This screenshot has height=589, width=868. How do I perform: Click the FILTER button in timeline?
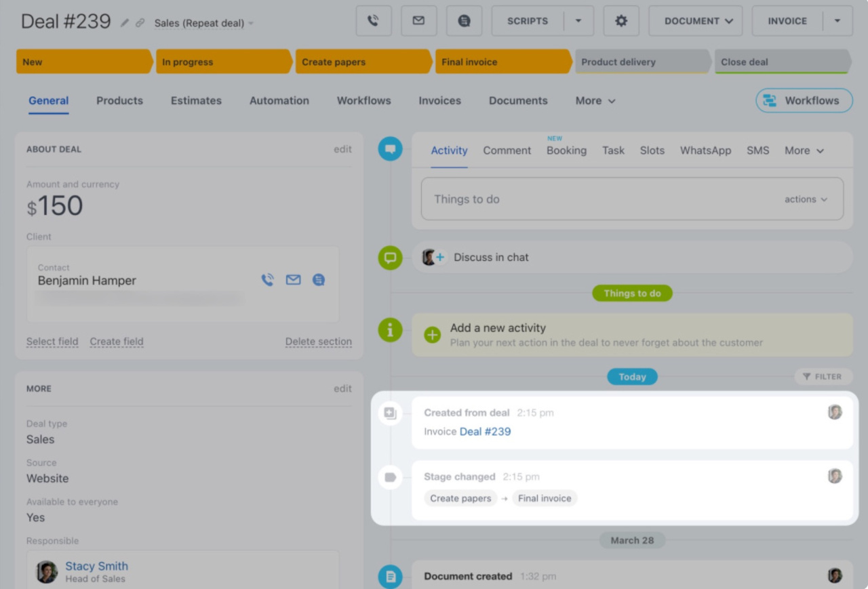pyautogui.click(x=822, y=377)
